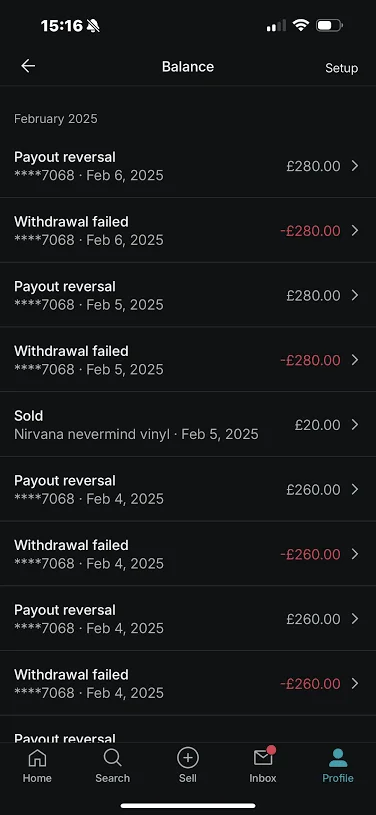Tap the February 2025 section header
This screenshot has height=815, width=376.
coord(56,119)
